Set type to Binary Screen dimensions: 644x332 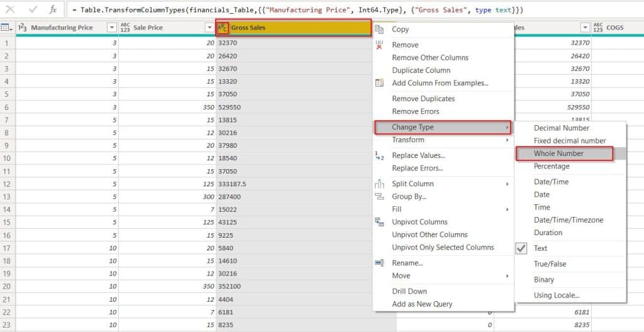[544, 279]
